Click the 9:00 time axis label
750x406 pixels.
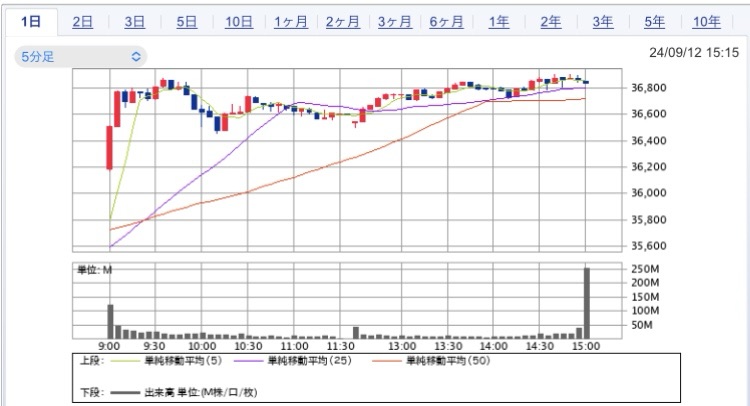(x=109, y=346)
